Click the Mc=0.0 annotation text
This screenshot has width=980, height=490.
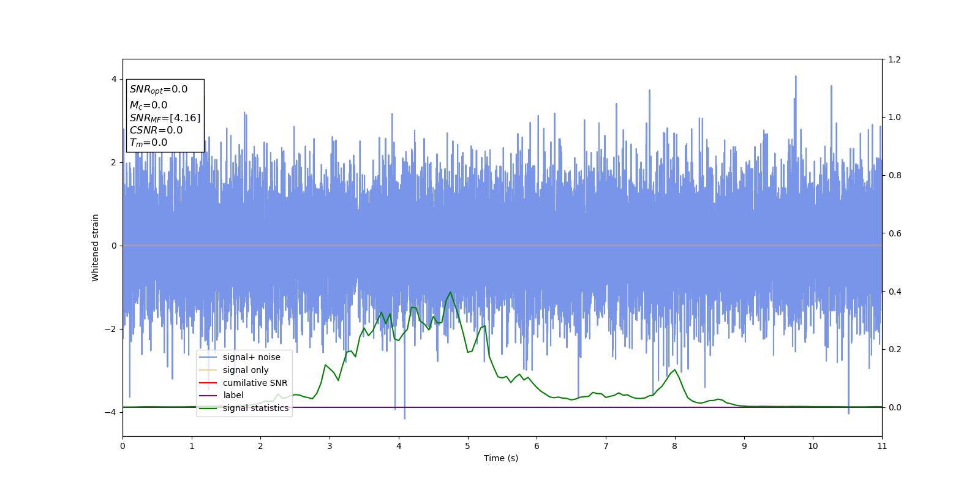[x=148, y=105]
